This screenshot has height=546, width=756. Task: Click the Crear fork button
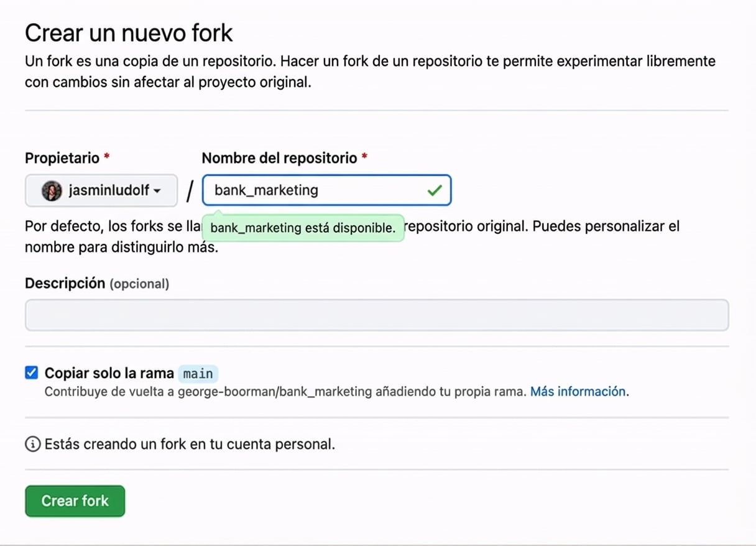75,501
